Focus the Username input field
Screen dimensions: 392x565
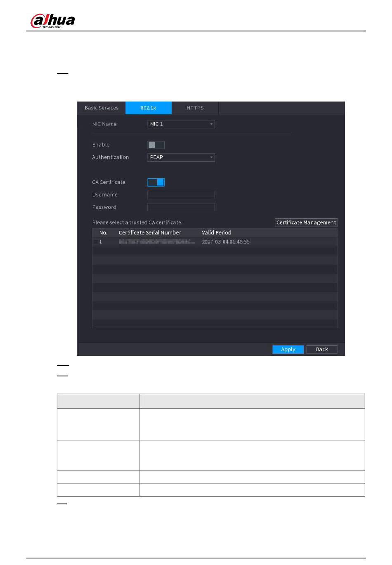tap(181, 195)
